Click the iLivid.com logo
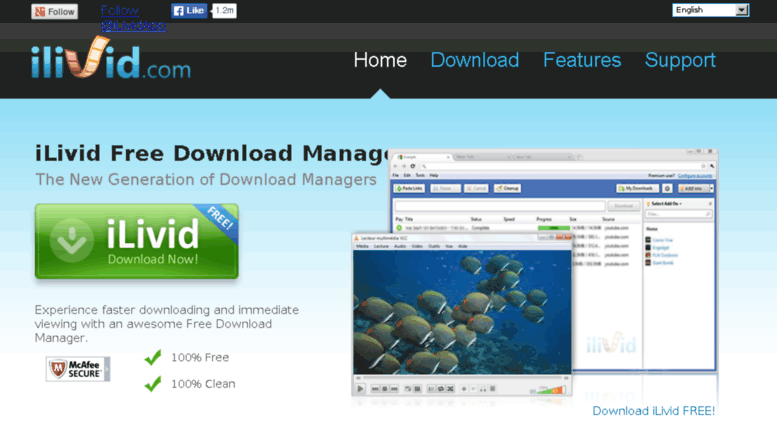 coord(111,58)
